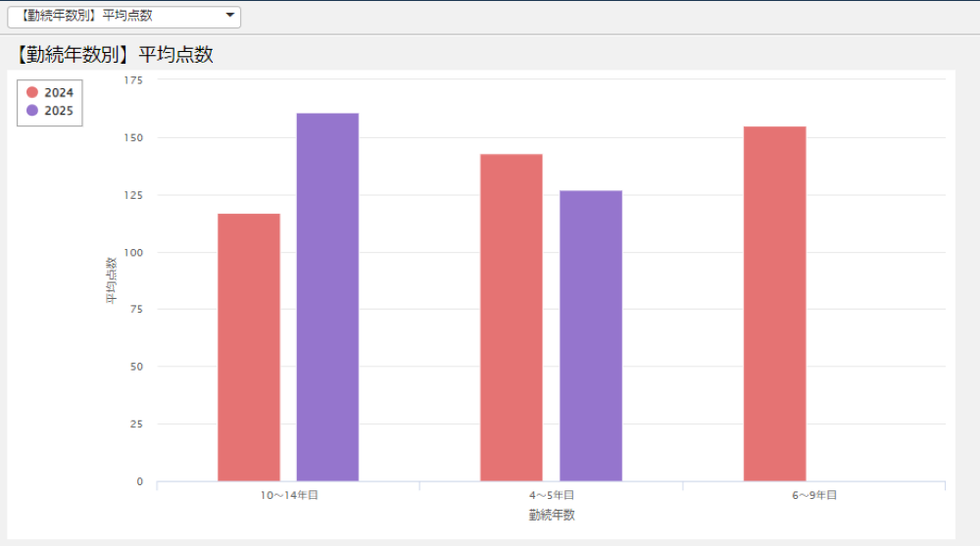Select the red 2024 bar for 10〜14年目
980x546 pixels.
[x=249, y=347]
